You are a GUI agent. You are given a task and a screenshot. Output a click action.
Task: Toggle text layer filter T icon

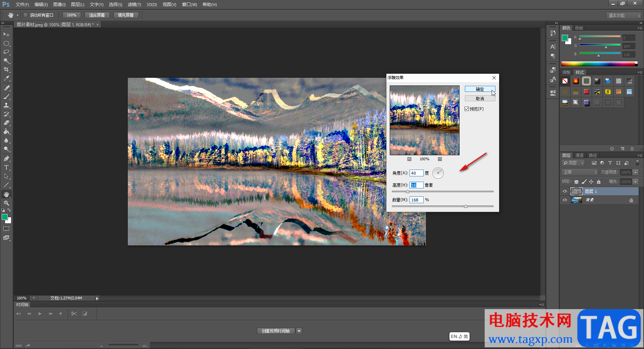pos(610,163)
